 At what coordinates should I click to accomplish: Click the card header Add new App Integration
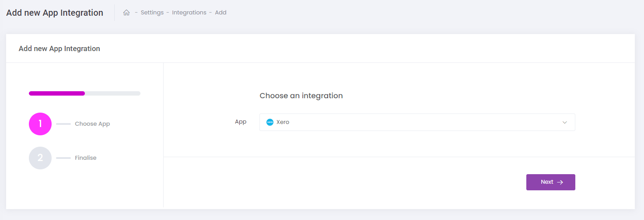[59, 48]
